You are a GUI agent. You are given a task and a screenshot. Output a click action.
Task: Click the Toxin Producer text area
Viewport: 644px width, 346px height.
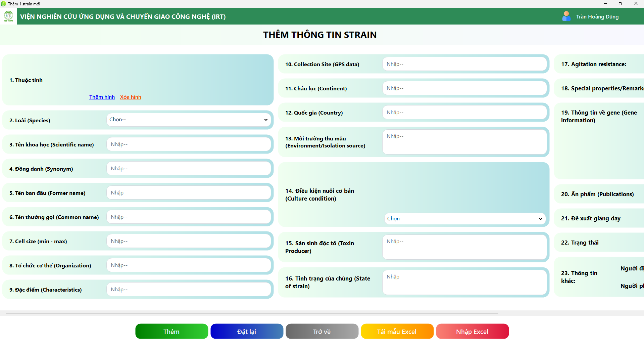(x=464, y=247)
